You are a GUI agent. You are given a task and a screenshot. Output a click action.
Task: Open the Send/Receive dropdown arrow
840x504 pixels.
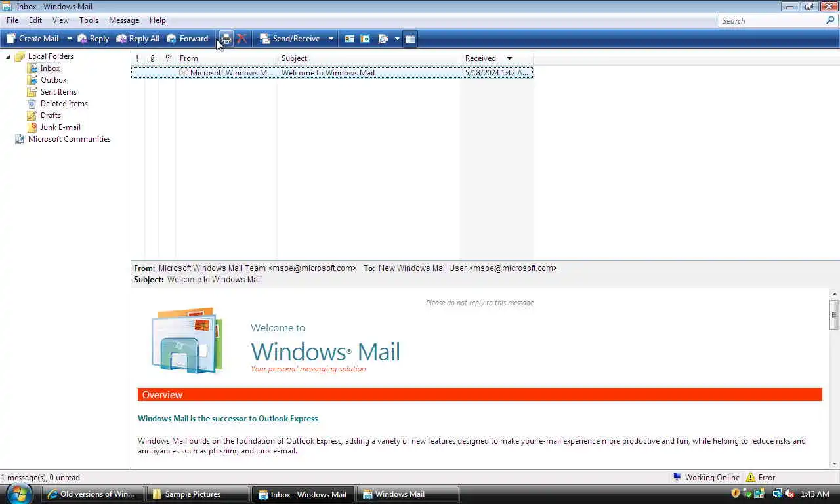click(x=331, y=39)
